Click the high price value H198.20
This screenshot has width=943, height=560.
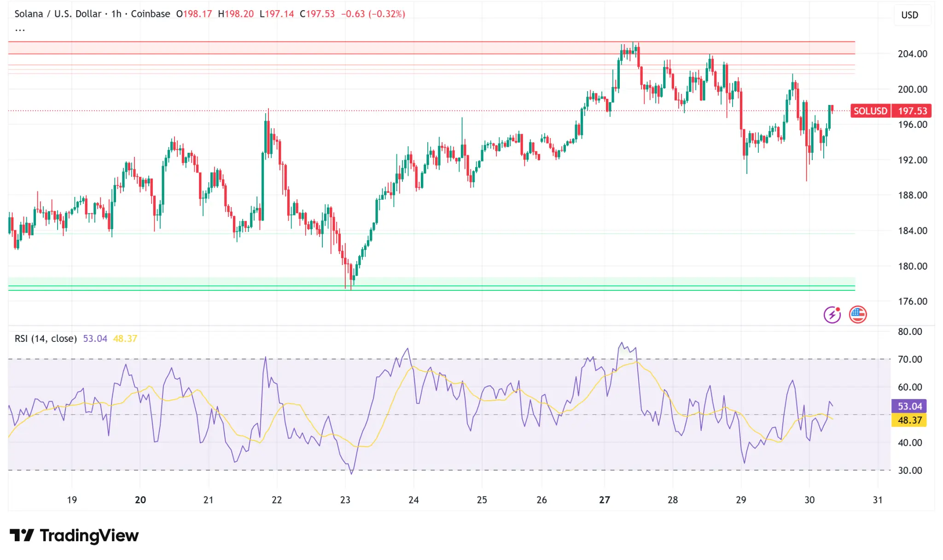pos(237,14)
